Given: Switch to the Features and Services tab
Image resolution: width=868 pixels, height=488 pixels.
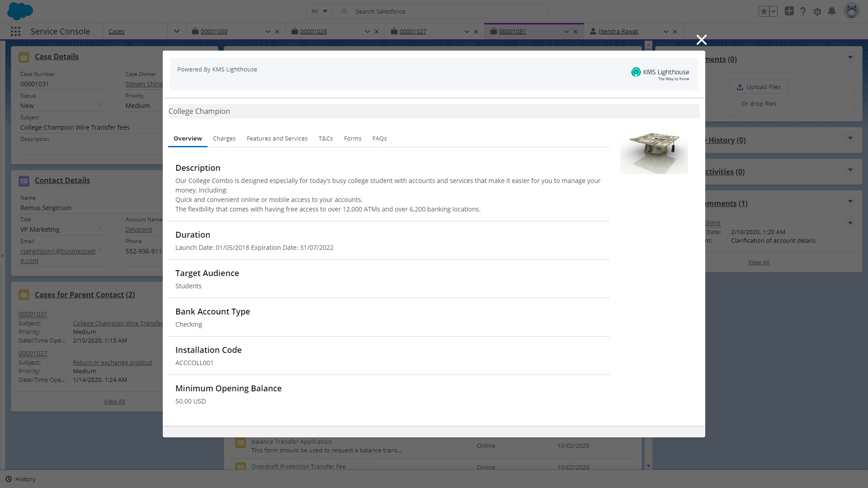Looking at the screenshot, I should 277,138.
